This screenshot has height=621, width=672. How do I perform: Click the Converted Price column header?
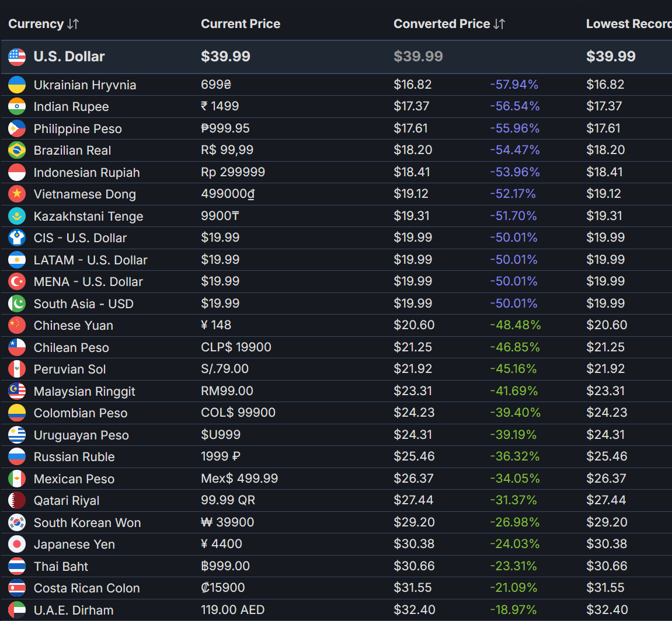point(441,24)
